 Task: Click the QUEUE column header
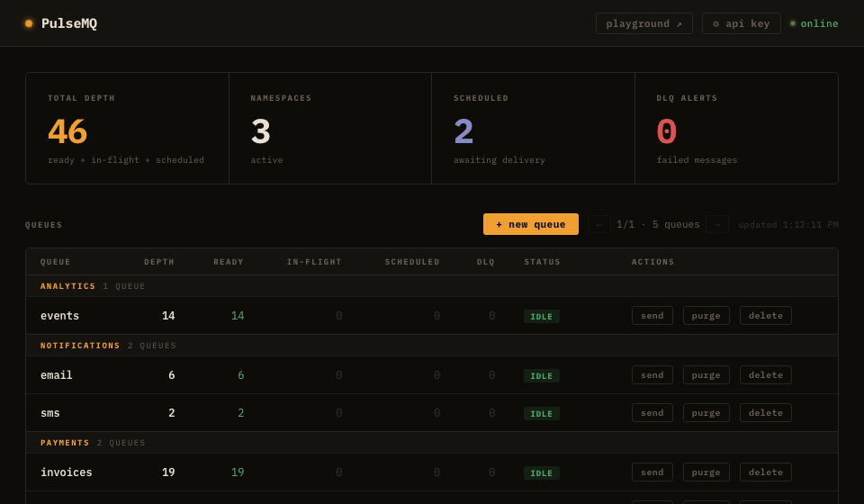[55, 262]
